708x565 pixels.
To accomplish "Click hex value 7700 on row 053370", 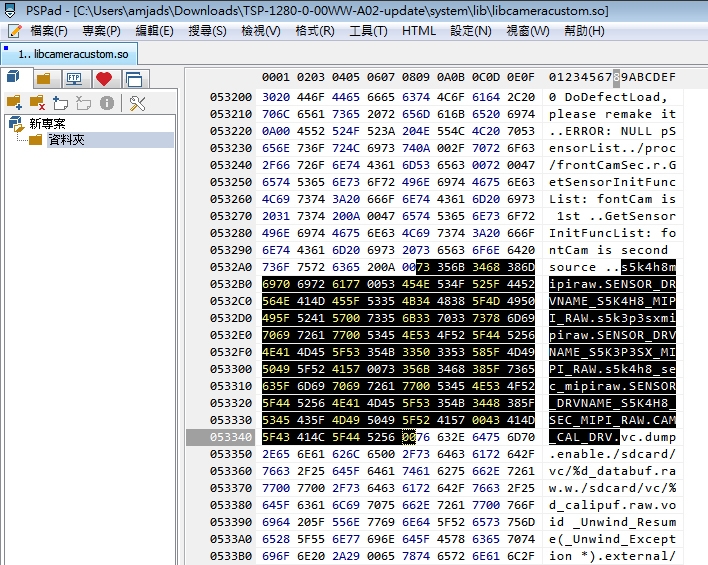I will click(276, 488).
